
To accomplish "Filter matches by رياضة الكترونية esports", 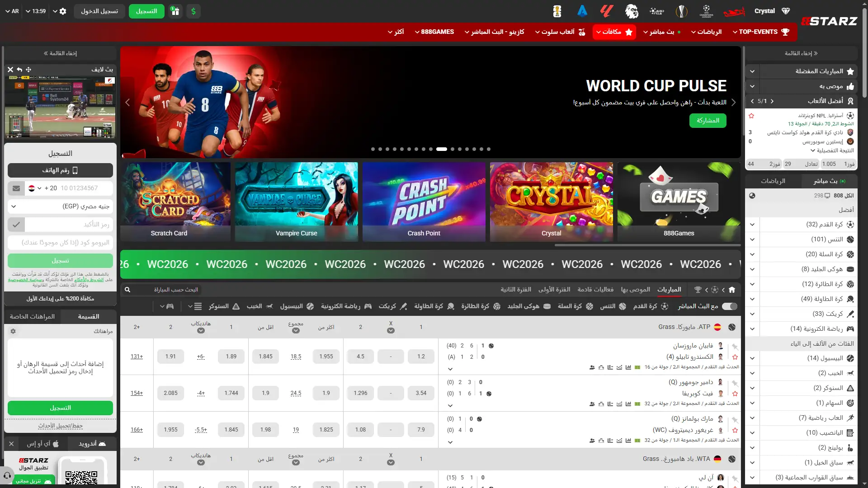I will pyautogui.click(x=346, y=306).
